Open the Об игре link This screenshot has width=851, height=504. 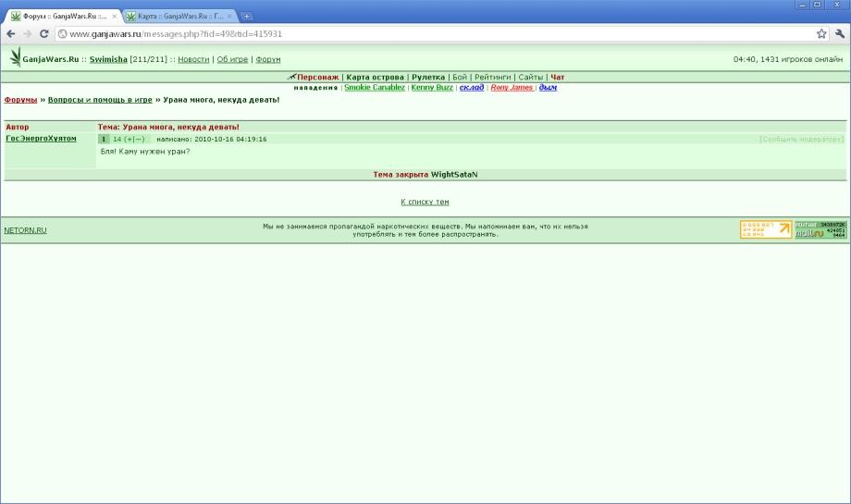(232, 59)
